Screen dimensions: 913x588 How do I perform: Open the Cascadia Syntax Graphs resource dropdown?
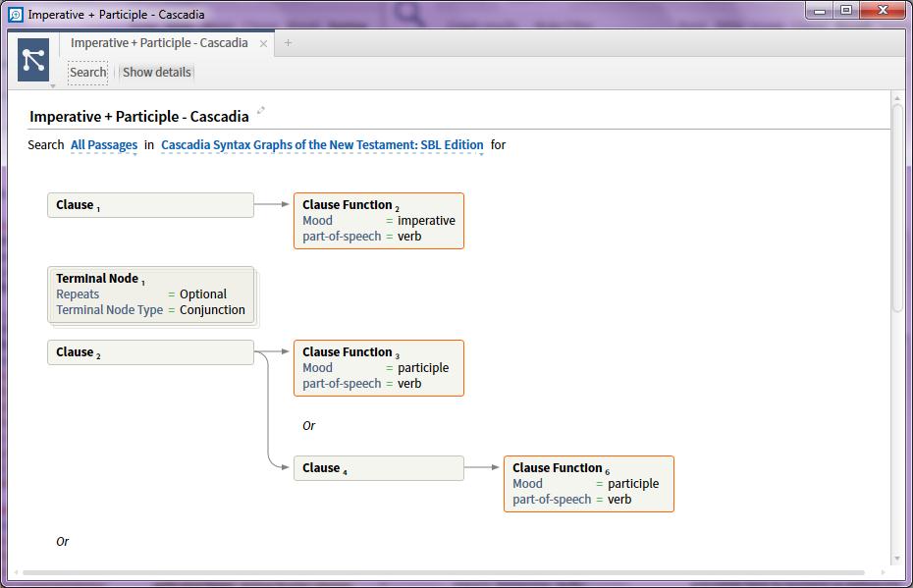(322, 145)
